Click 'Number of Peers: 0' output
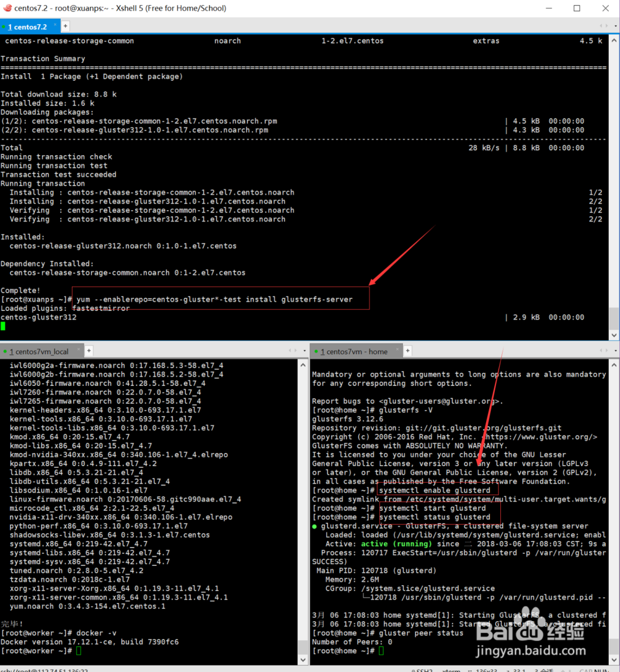This screenshot has height=672, width=620. click(352, 642)
